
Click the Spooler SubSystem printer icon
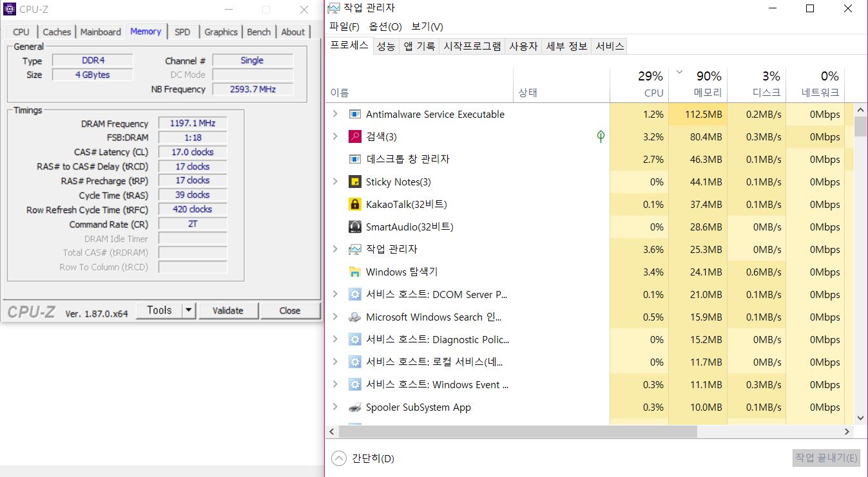coord(354,407)
